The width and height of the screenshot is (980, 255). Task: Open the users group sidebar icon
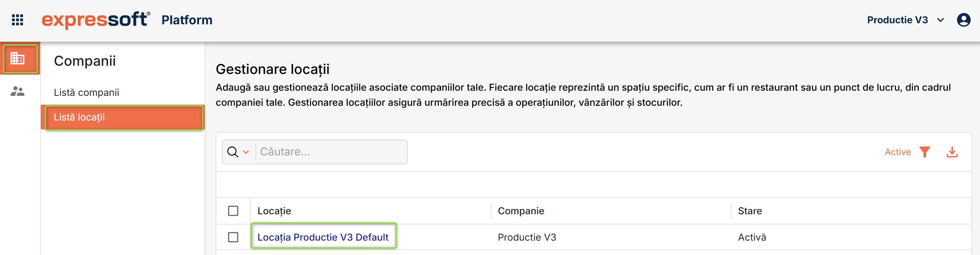pos(17,91)
